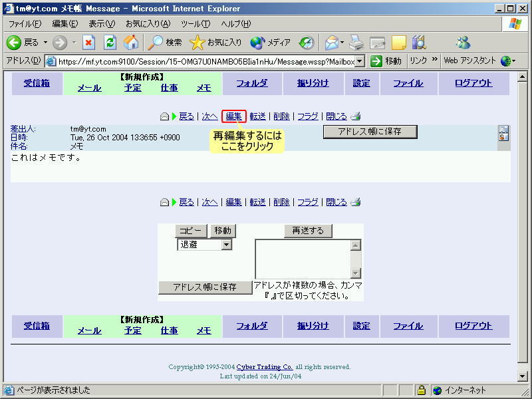Open the History toolbar icon
The width and height of the screenshot is (532, 399).
tap(306, 43)
